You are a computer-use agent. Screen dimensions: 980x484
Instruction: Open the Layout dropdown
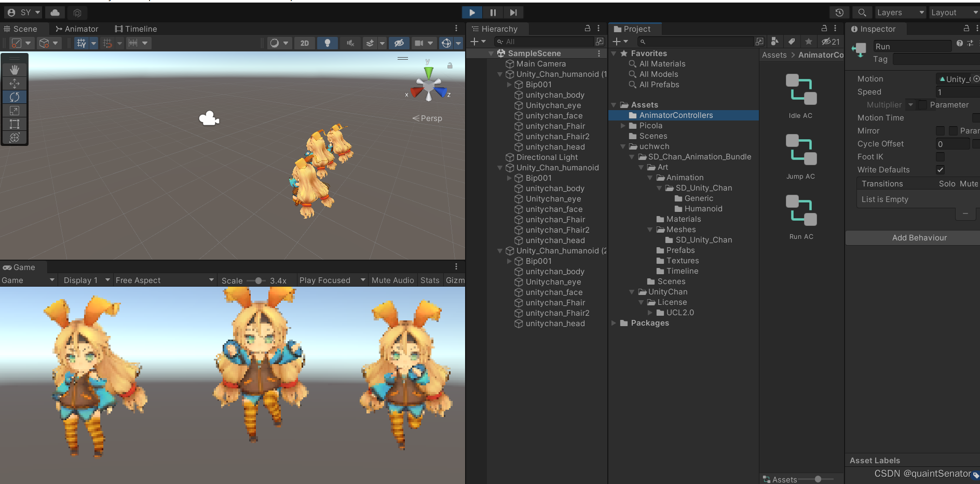click(954, 12)
